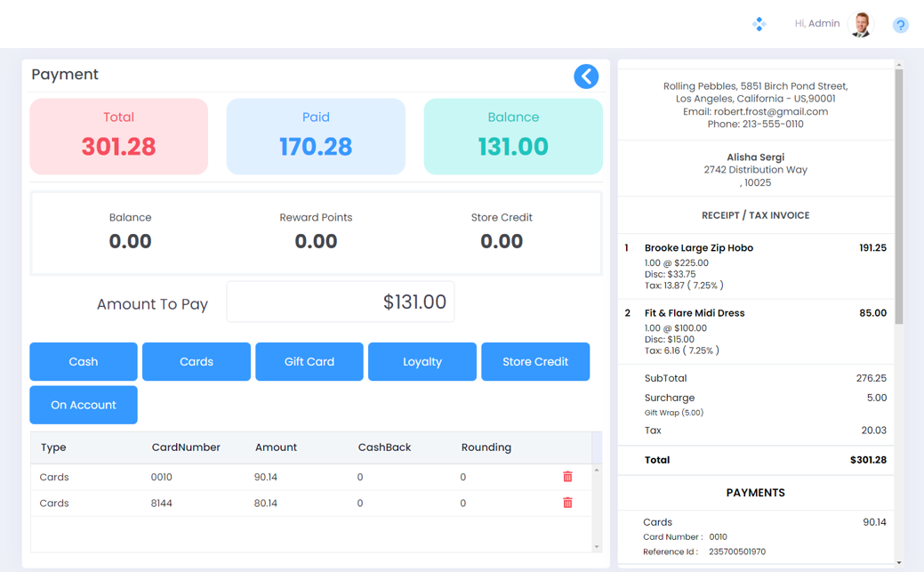Image resolution: width=924 pixels, height=572 pixels.
Task: Click the On Account button
Action: (x=84, y=405)
